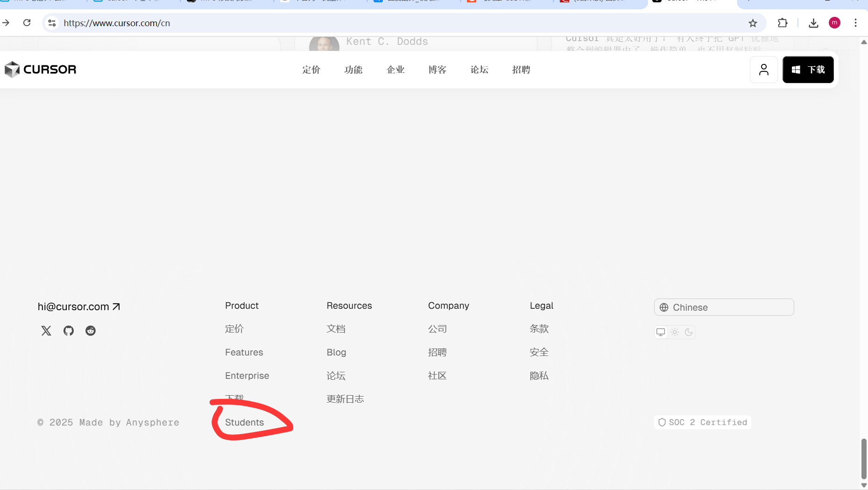The height and width of the screenshot is (490, 868).
Task: Click the Product footer heading
Action: point(242,305)
